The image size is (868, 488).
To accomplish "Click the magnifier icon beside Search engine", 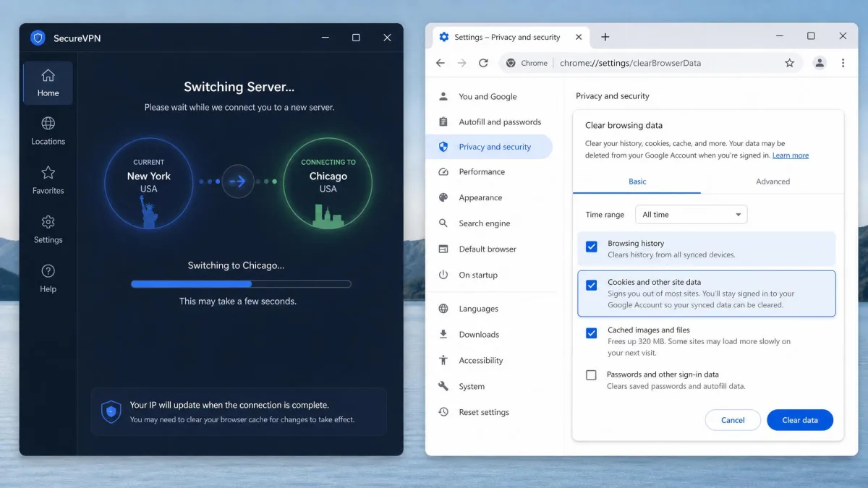I will [x=443, y=223].
